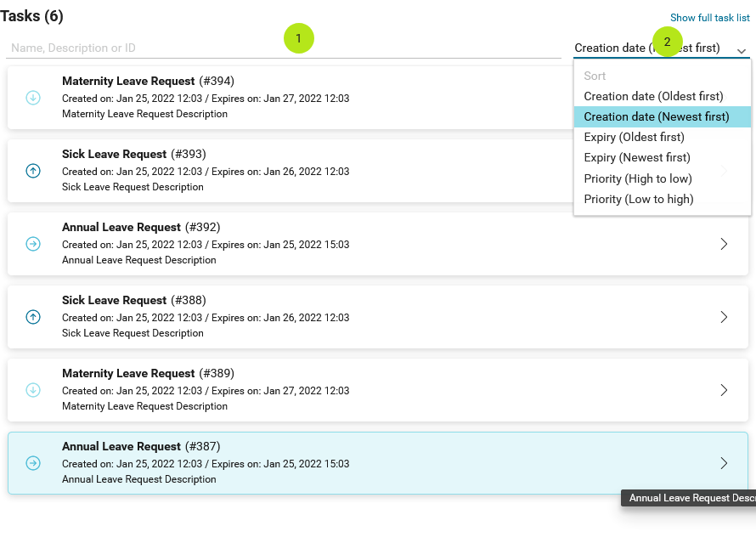The image size is (756, 543).
Task: Open highlighted task #387 via its chevron
Action: click(x=724, y=463)
